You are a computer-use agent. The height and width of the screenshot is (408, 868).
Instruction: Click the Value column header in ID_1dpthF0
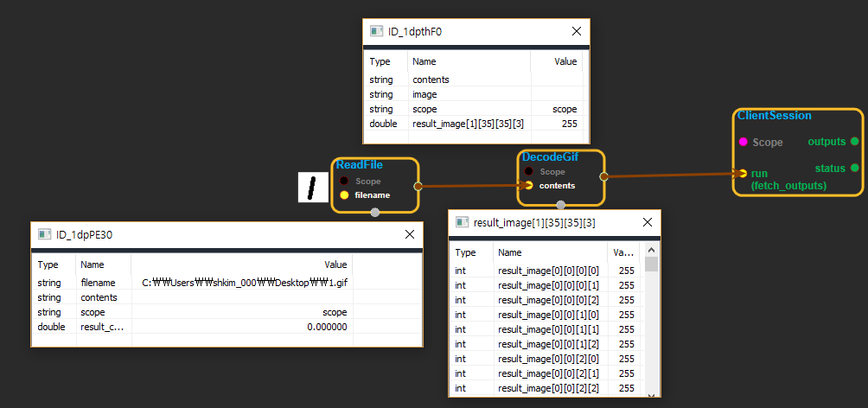565,62
